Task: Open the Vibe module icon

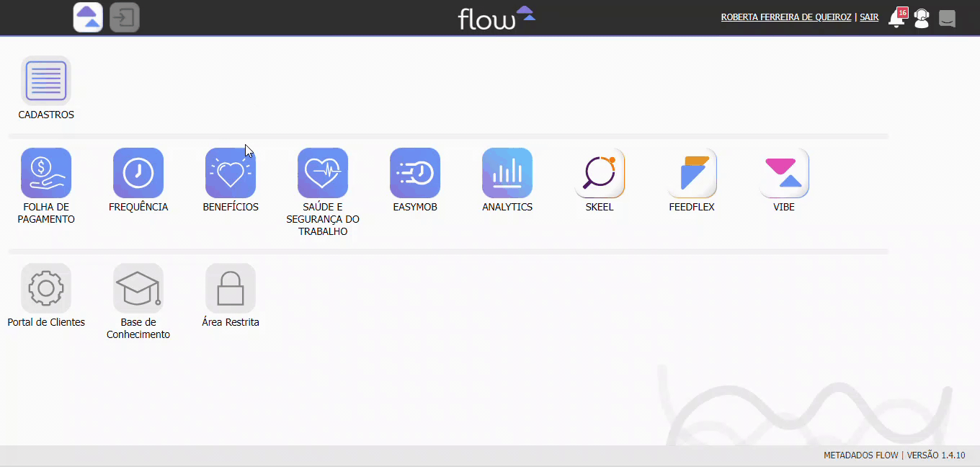Action: (784, 173)
